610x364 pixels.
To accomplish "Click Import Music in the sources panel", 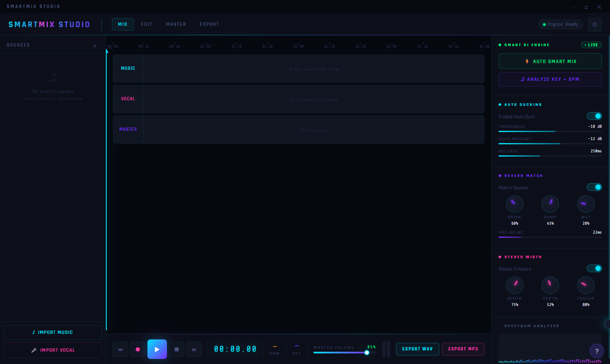I will tap(53, 333).
